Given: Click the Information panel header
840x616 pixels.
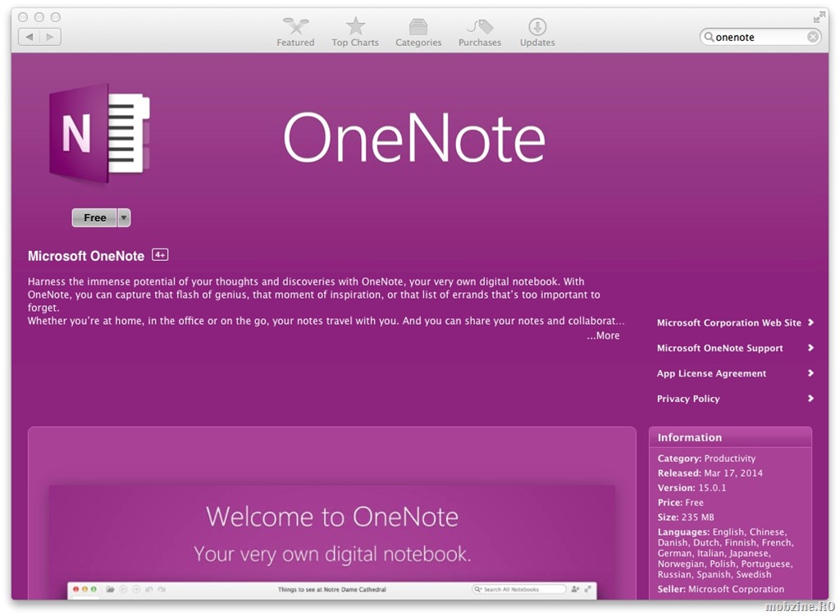Looking at the screenshot, I should click(730, 437).
